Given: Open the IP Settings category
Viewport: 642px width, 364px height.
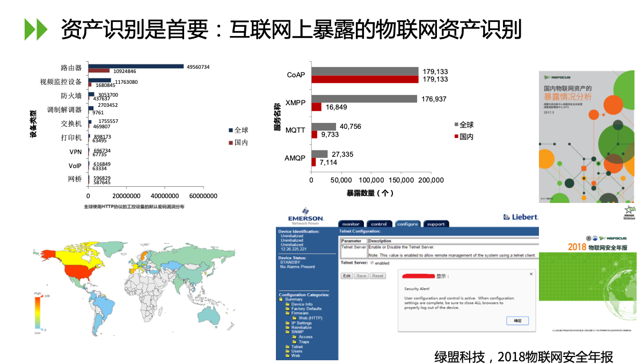Looking at the screenshot, I should [301, 323].
